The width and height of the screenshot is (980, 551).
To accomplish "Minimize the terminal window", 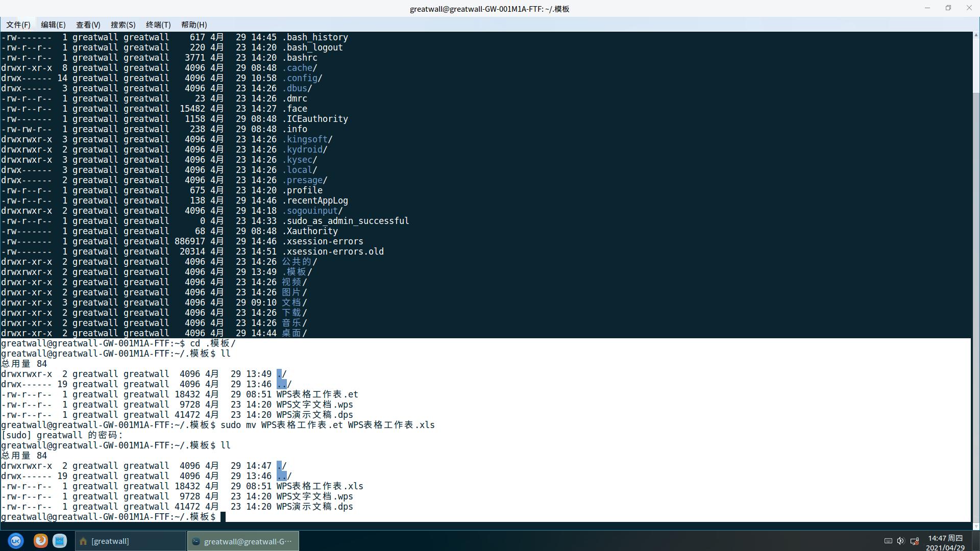I will tap(927, 8).
